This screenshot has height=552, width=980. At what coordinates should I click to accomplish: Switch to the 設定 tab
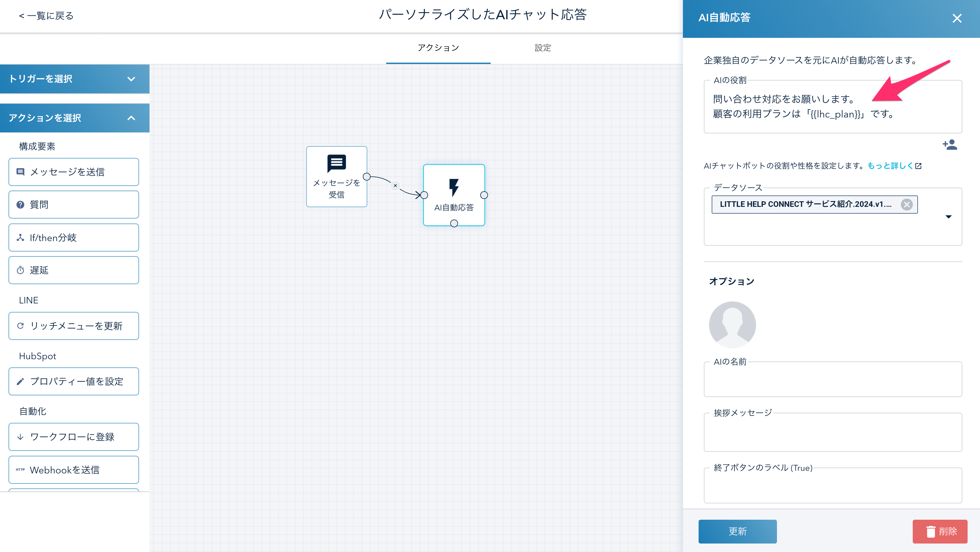click(543, 48)
